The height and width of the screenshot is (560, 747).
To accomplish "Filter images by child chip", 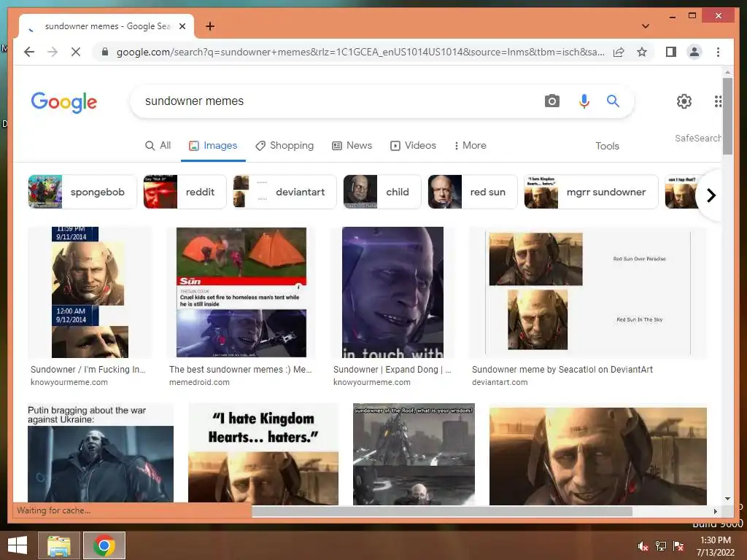I will (x=382, y=192).
